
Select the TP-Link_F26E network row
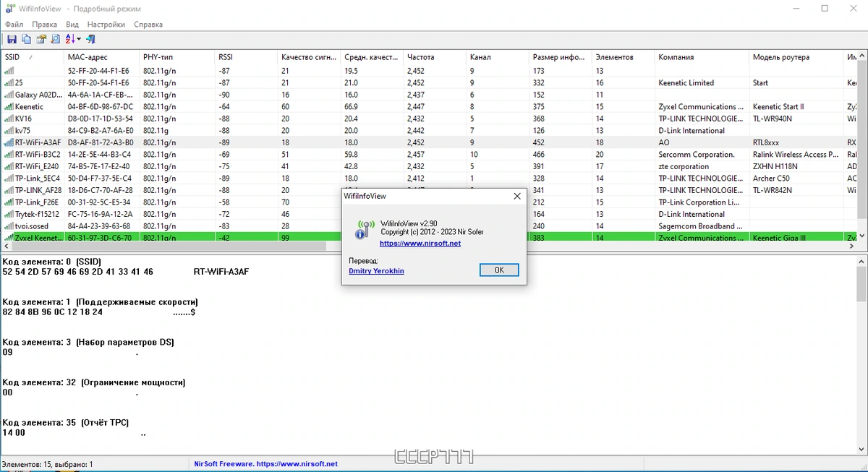430,202
